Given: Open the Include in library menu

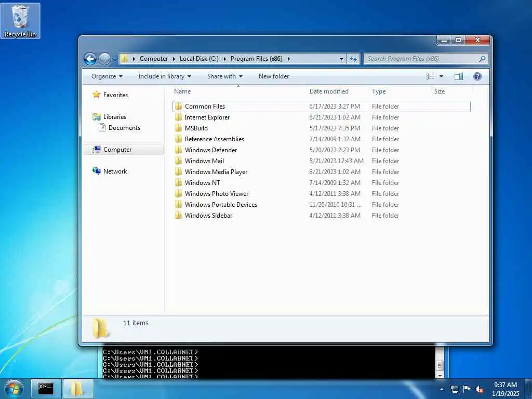Looking at the screenshot, I should click(165, 76).
